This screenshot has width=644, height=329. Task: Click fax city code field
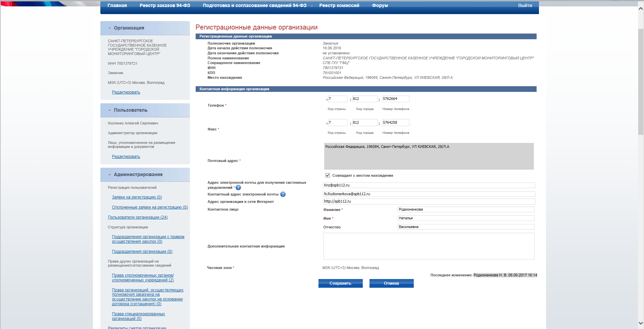click(365, 123)
